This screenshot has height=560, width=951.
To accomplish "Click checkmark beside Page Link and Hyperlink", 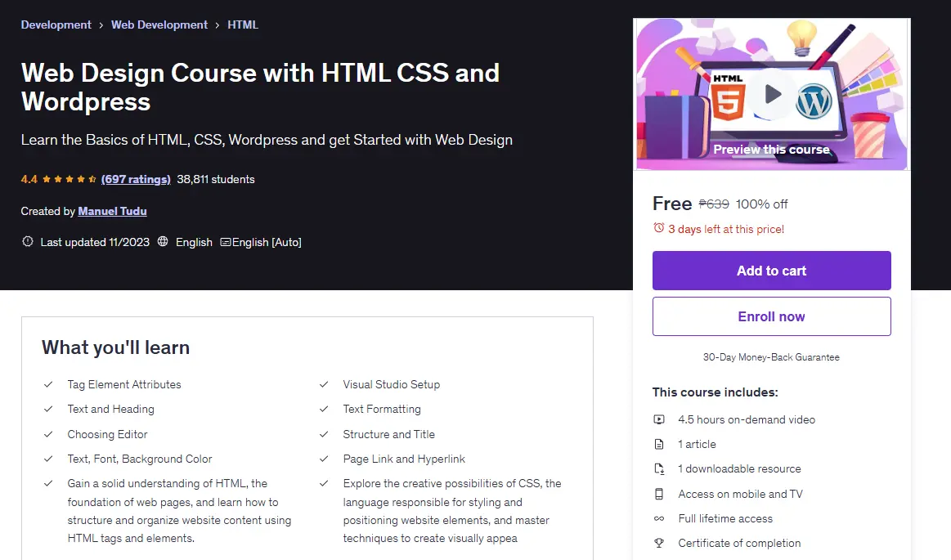I will tap(324, 459).
